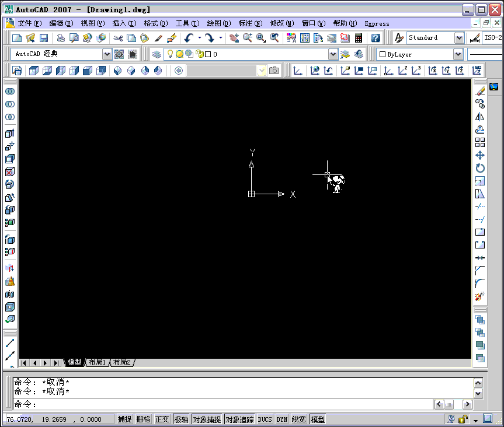This screenshot has height=427, width=504.
Task: Click the New drawing icon
Action: point(17,38)
